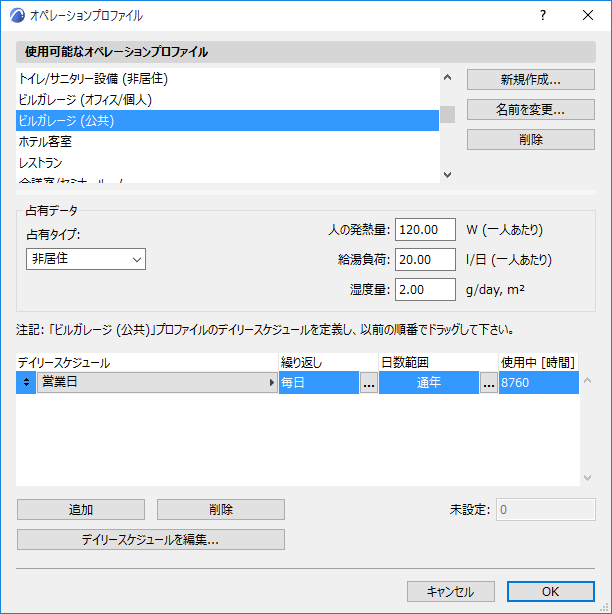Click the 削除 button below the schedule table

[x=221, y=509]
